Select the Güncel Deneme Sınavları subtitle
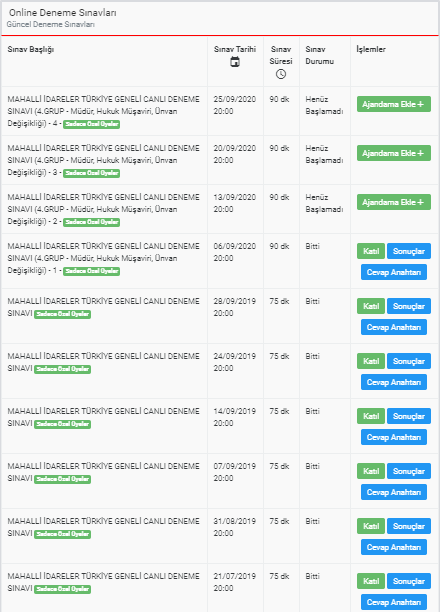This screenshot has width=440, height=612. click(50, 24)
